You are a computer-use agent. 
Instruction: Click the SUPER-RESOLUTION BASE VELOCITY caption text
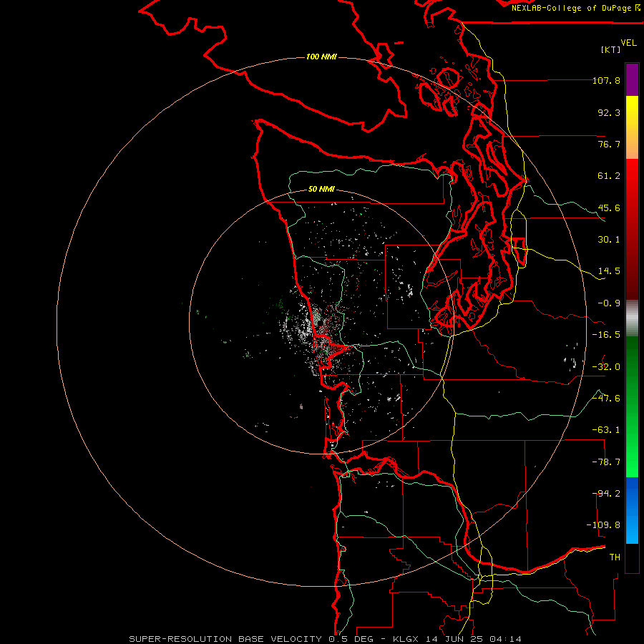click(x=225, y=639)
